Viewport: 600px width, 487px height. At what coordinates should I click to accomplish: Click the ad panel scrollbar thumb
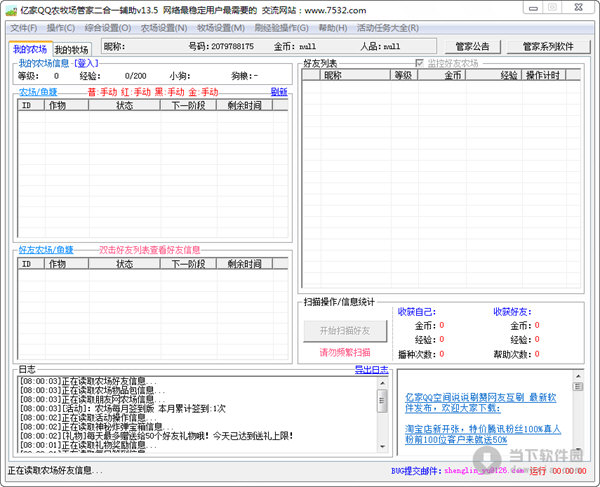click(x=578, y=386)
